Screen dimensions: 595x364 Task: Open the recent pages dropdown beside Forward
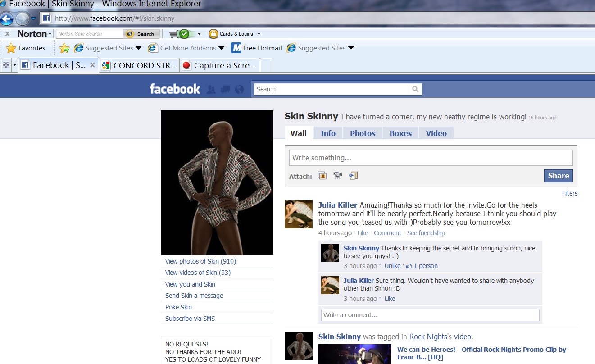[34, 19]
